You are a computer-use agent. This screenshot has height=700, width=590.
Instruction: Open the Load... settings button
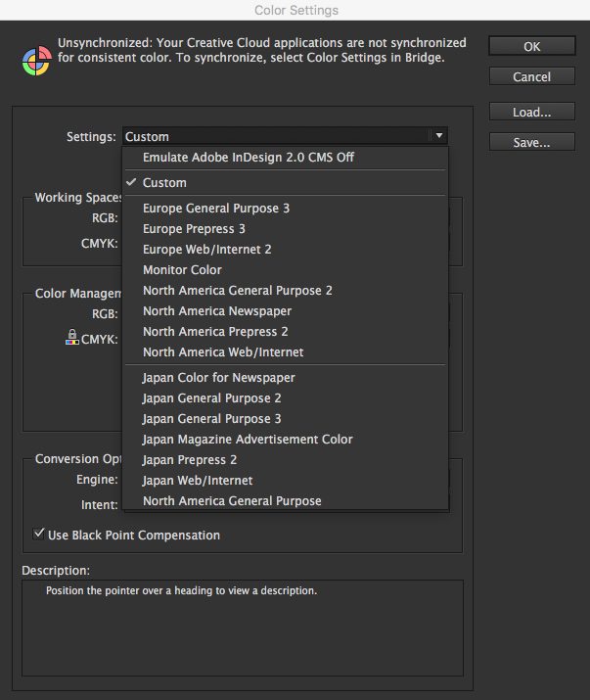(x=532, y=112)
